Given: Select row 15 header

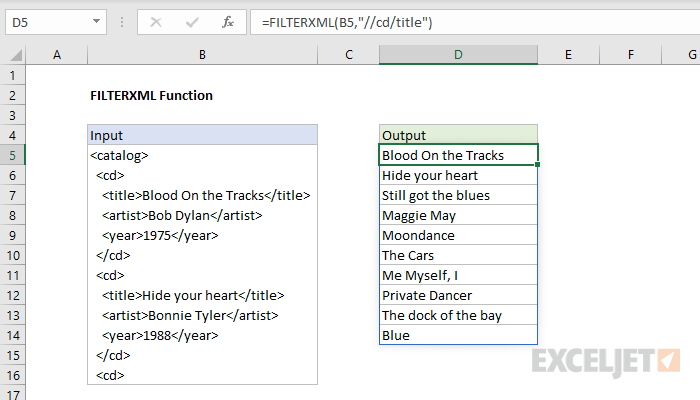Looking at the screenshot, I should (x=12, y=355).
